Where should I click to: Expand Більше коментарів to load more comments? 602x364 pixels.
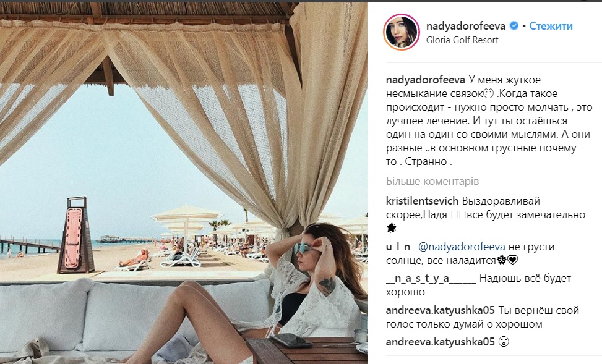click(432, 181)
